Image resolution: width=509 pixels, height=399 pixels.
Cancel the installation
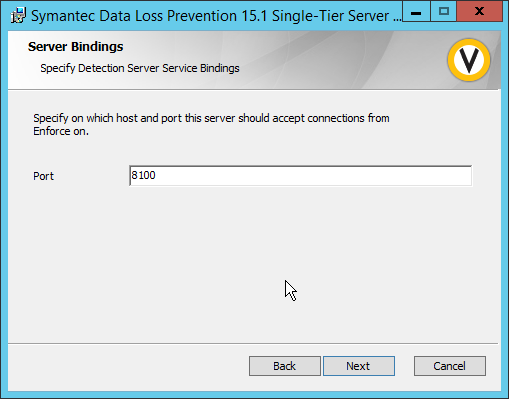(450, 366)
